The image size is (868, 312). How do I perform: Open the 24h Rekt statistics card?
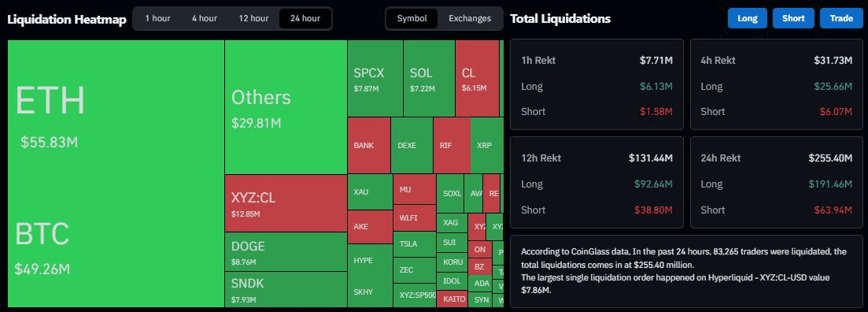(x=776, y=182)
